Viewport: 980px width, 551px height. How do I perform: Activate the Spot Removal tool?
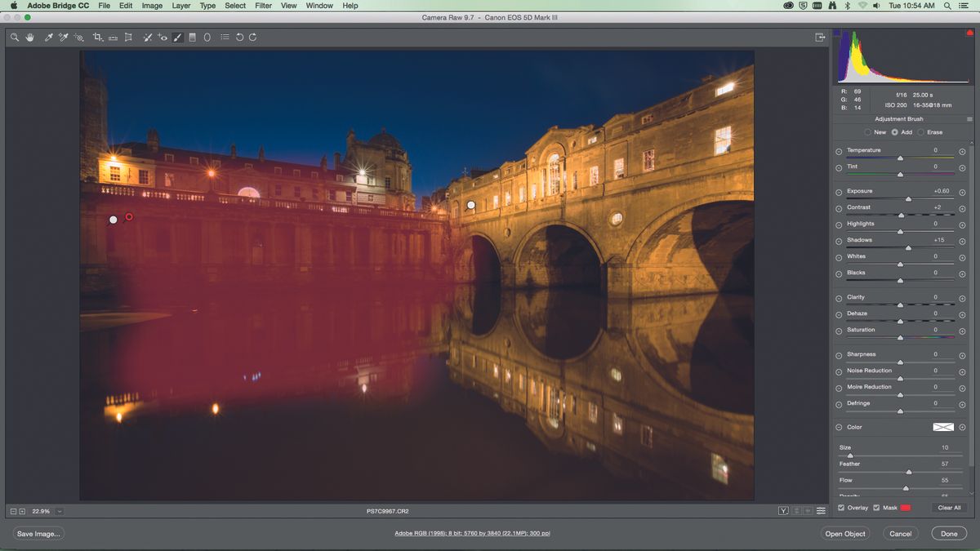tap(147, 37)
